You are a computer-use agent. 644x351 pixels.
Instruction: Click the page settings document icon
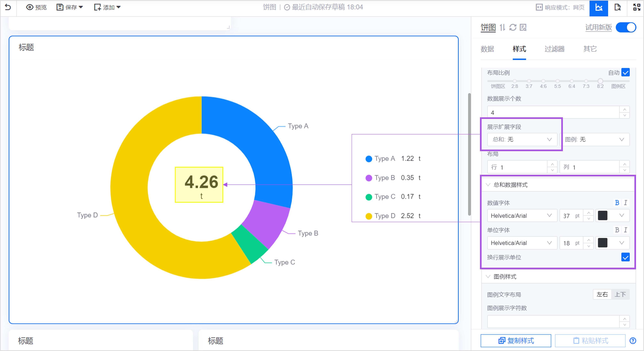[x=617, y=7]
